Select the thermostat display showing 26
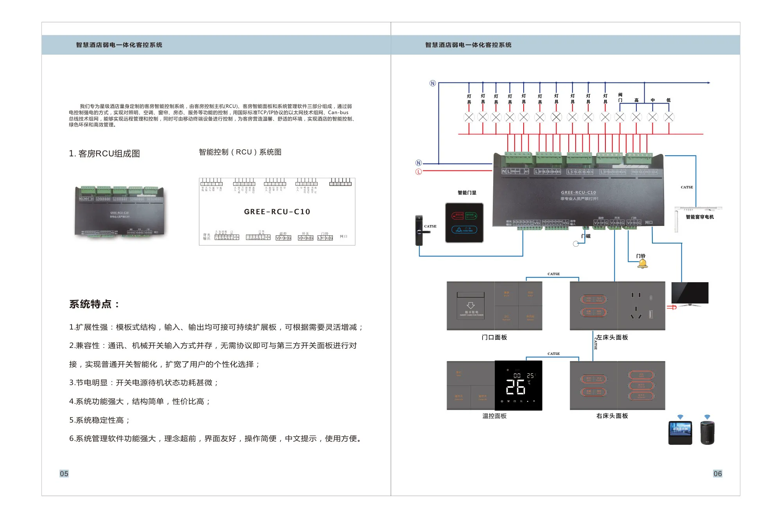 click(x=519, y=385)
